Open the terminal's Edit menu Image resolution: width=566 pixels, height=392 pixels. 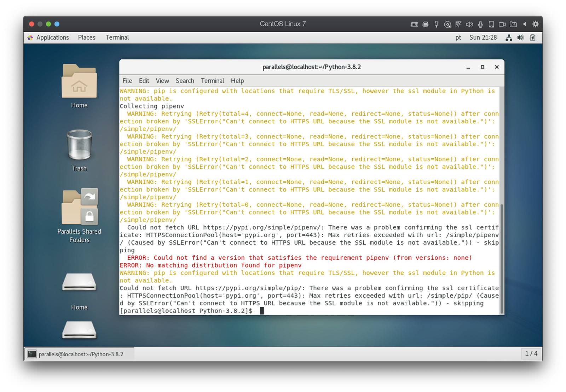coord(144,81)
